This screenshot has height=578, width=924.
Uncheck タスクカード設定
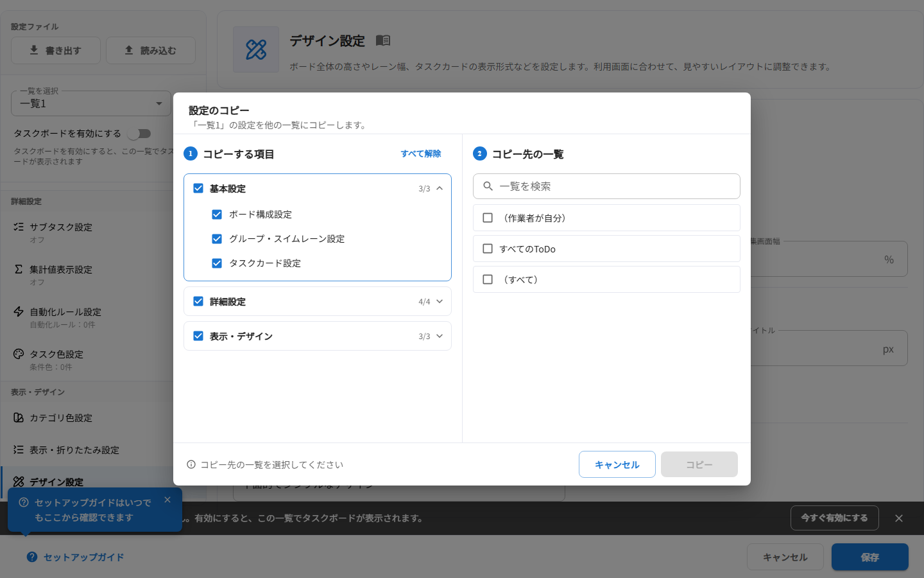(217, 263)
